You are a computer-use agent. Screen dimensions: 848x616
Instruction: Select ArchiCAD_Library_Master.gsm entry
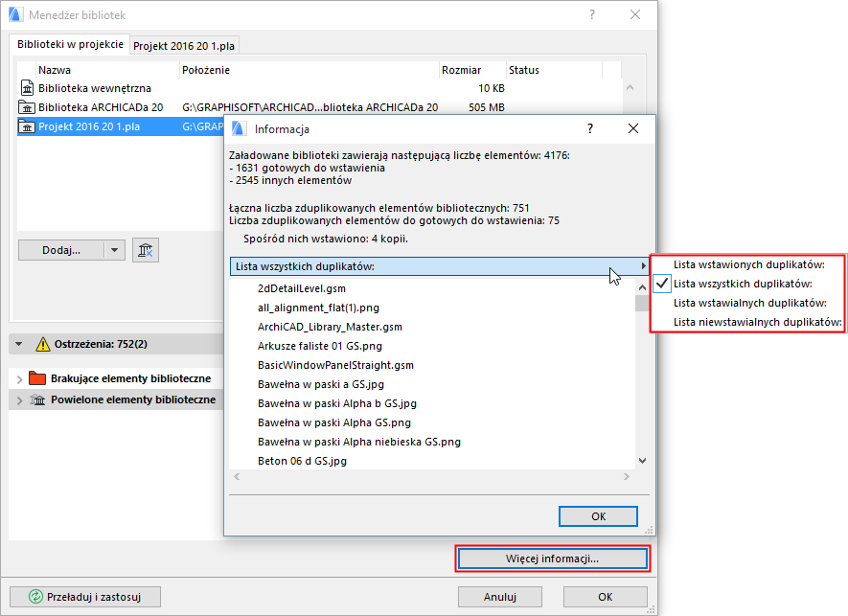tap(330, 327)
